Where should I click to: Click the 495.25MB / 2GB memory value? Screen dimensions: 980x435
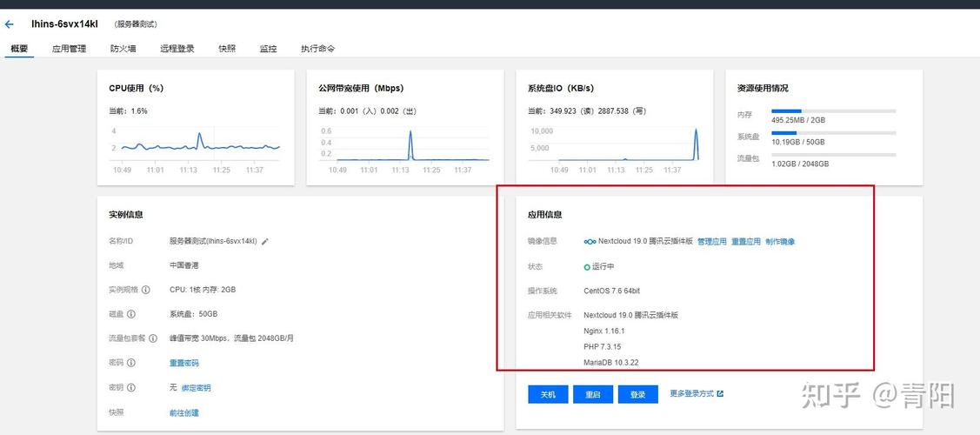click(x=798, y=120)
